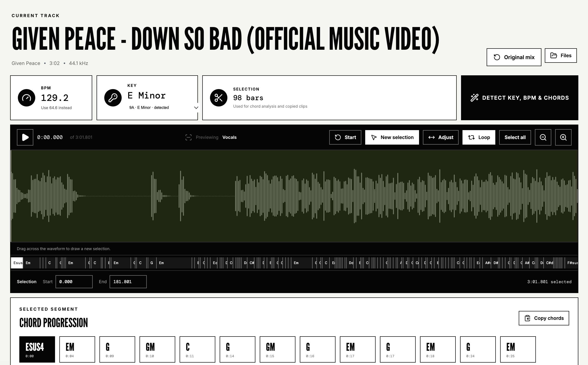Zoom out the waveform view

(x=543, y=137)
